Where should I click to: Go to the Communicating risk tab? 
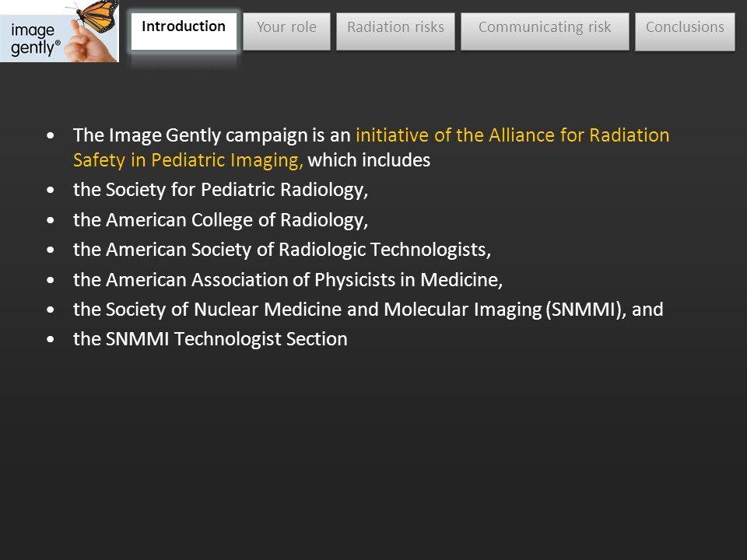point(545,31)
